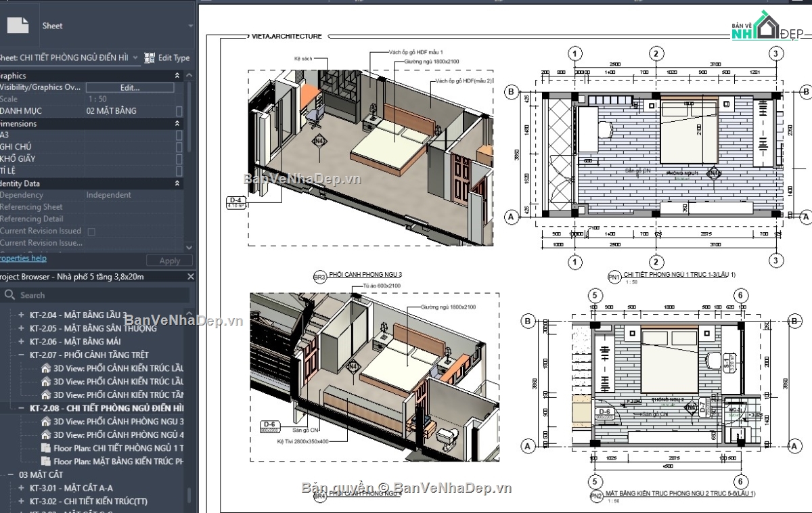The image size is (812, 513).
Task: Click the Dependency value Independent
Action: point(109,195)
